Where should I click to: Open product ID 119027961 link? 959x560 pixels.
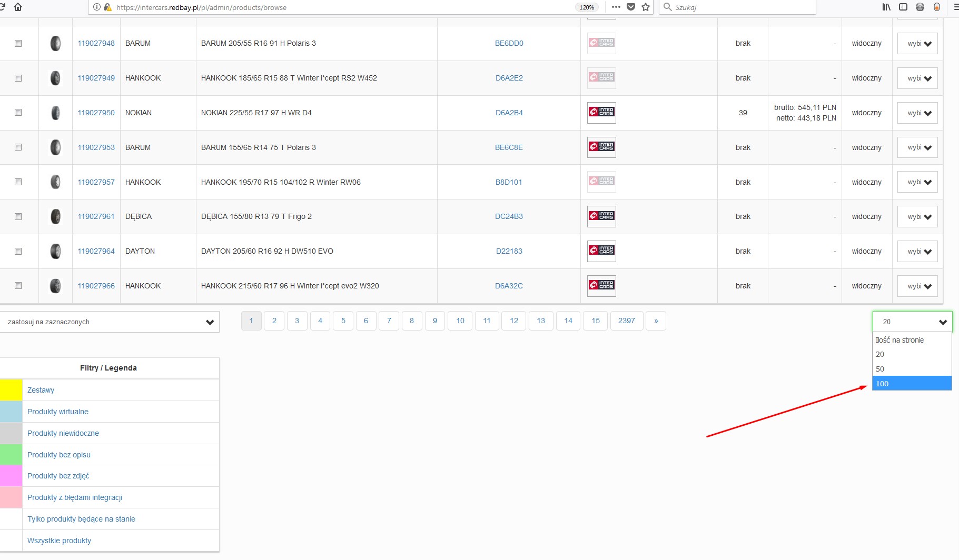pos(96,216)
